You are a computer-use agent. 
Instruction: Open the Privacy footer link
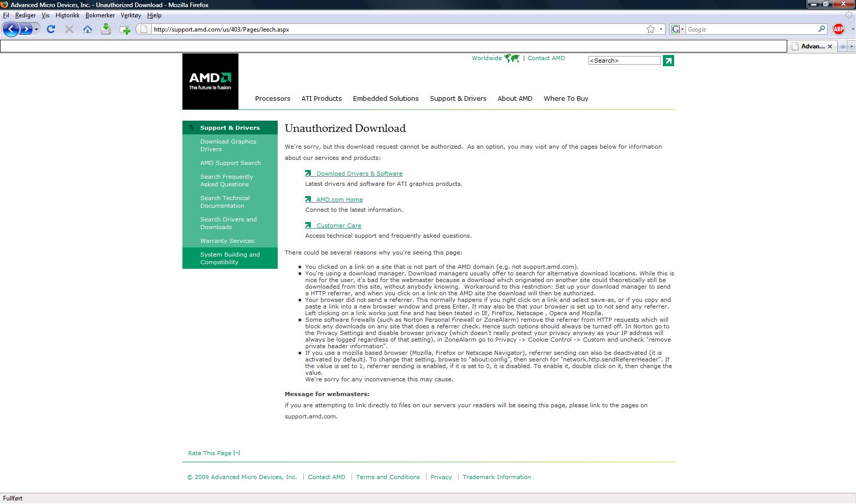pos(441,477)
